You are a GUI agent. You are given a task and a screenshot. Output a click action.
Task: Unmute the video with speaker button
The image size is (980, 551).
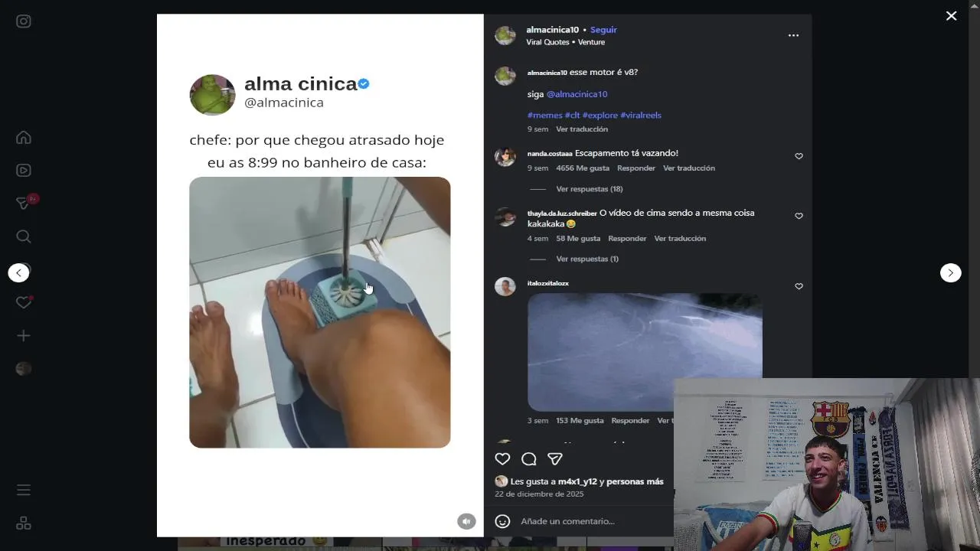click(x=466, y=521)
